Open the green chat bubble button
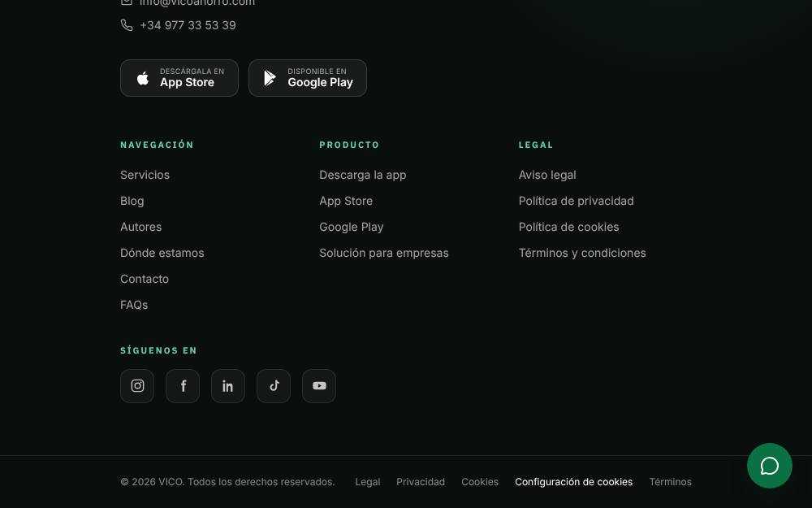This screenshot has width=812, height=508. (x=770, y=466)
